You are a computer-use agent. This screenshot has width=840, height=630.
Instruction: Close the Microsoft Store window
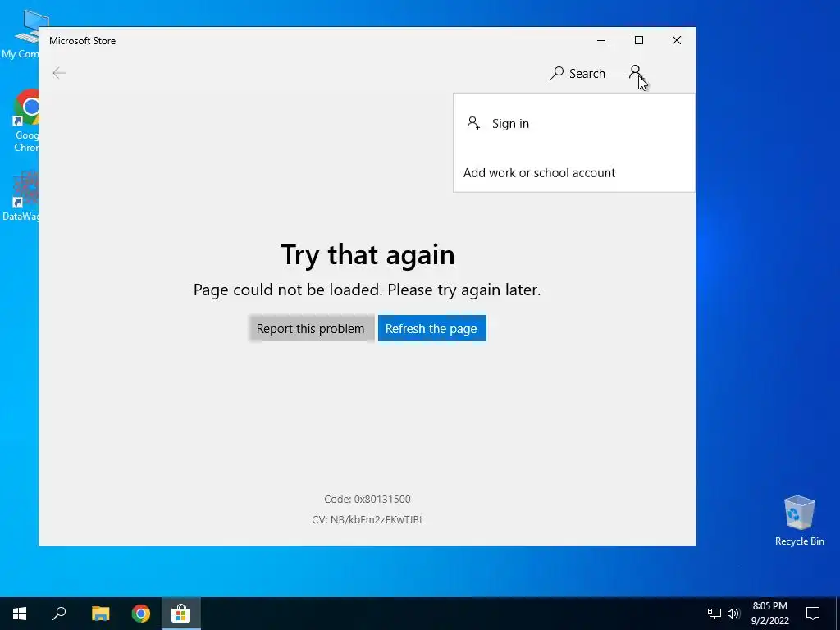point(677,41)
